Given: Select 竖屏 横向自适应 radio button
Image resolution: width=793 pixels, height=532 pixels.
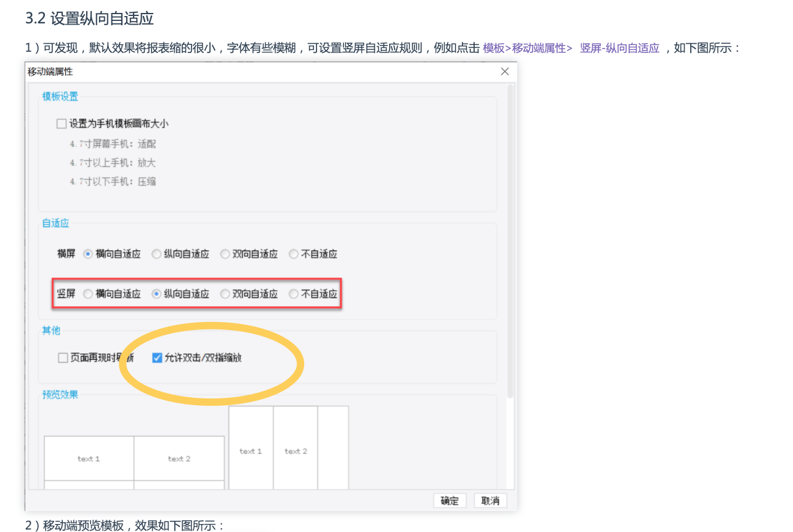Looking at the screenshot, I should pyautogui.click(x=88, y=294).
